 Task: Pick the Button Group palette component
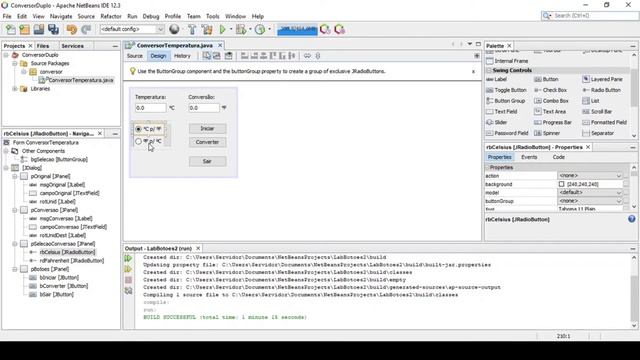coord(505,100)
